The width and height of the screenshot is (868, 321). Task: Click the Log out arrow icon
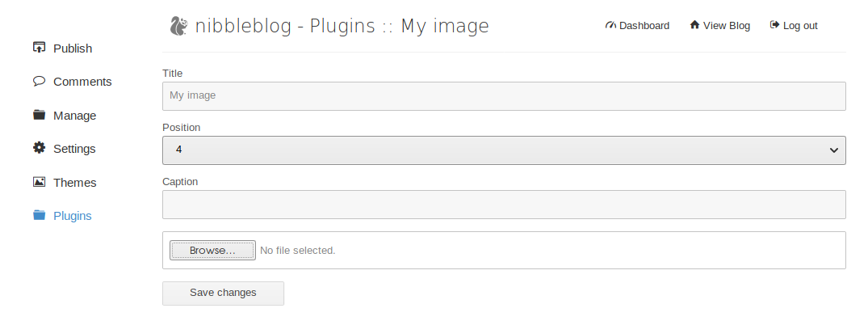[x=774, y=25]
